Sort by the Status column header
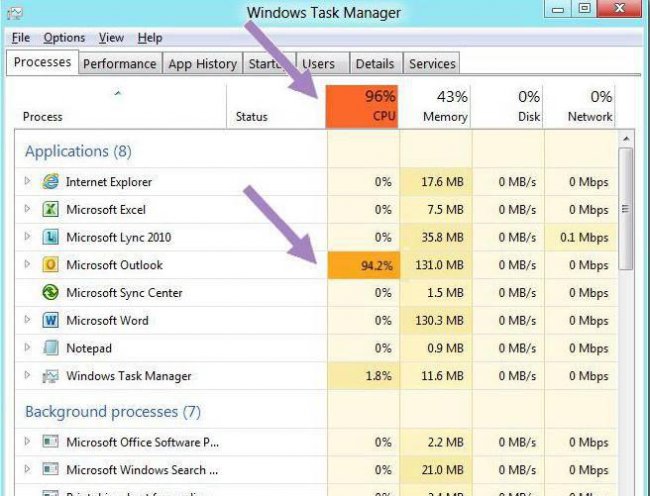This screenshot has height=496, width=650. click(276, 107)
